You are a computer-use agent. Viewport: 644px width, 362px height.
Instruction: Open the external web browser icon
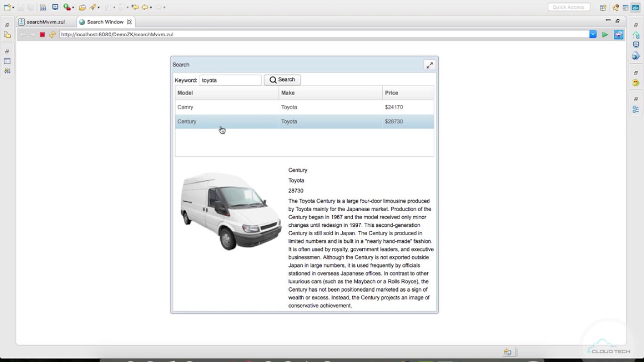[618, 35]
